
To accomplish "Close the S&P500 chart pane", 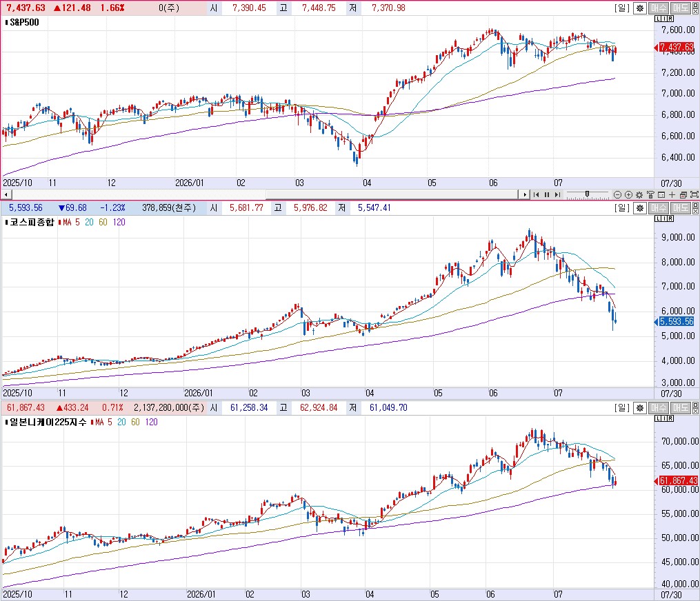I will [x=696, y=11].
